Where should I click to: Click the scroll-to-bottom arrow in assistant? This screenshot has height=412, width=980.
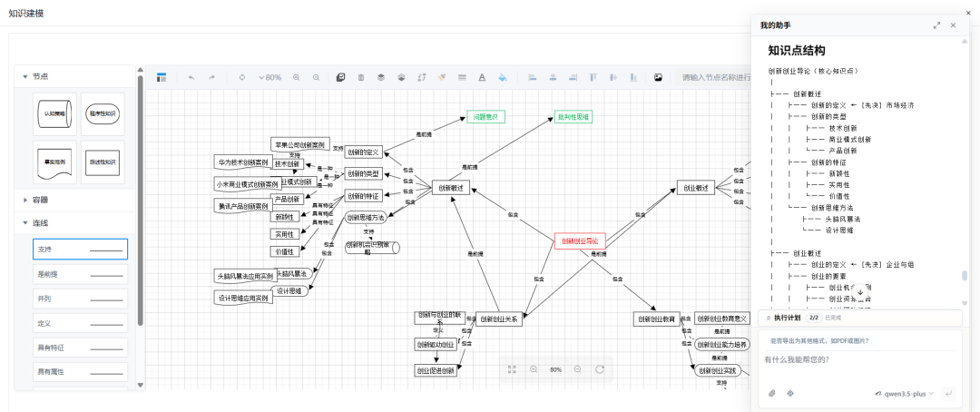[x=860, y=292]
